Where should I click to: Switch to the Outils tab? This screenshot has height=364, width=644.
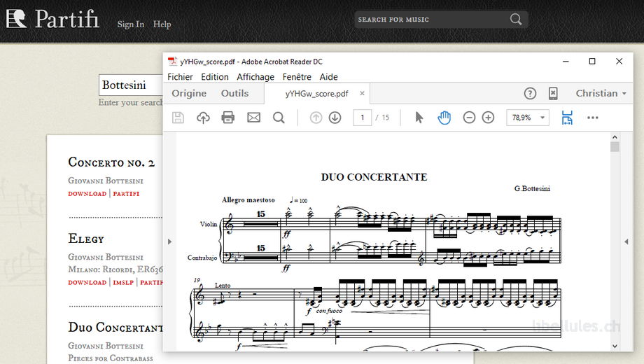coord(235,93)
